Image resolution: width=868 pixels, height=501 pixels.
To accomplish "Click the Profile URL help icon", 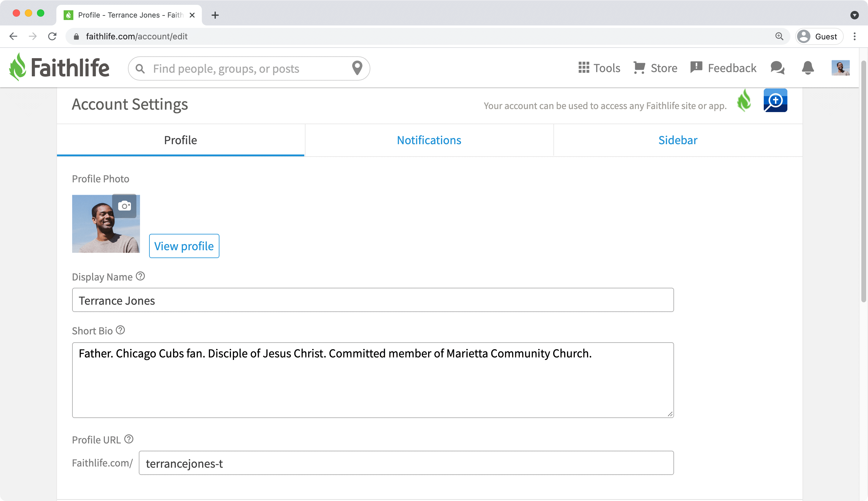I will coord(129,439).
